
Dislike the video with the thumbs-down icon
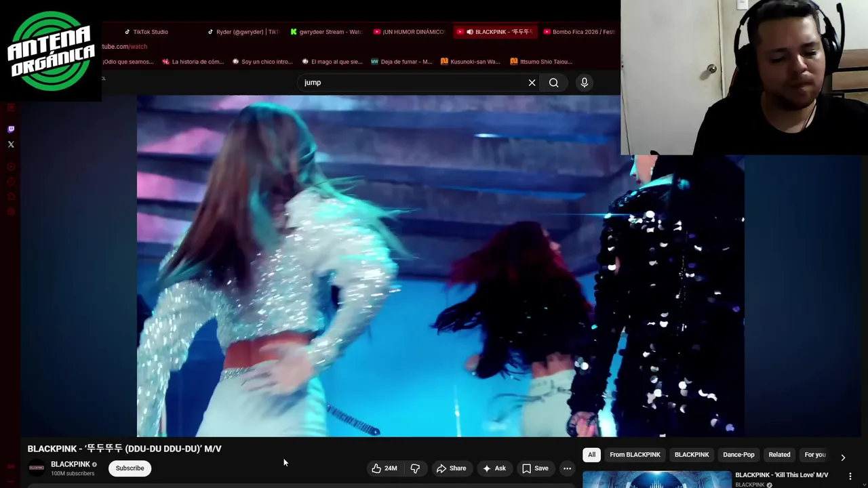pyautogui.click(x=415, y=468)
